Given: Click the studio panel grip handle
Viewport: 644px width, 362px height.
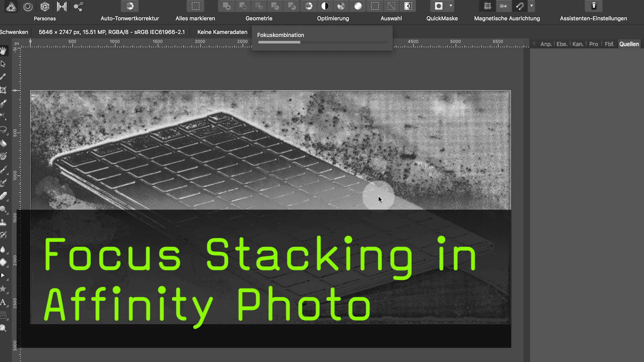Looking at the screenshot, I should click(534, 44).
